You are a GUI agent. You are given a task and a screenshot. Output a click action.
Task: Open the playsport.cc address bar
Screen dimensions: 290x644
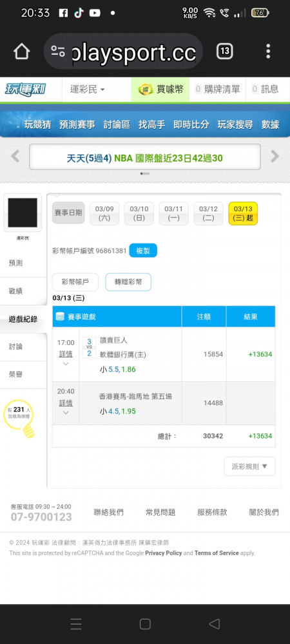123,52
